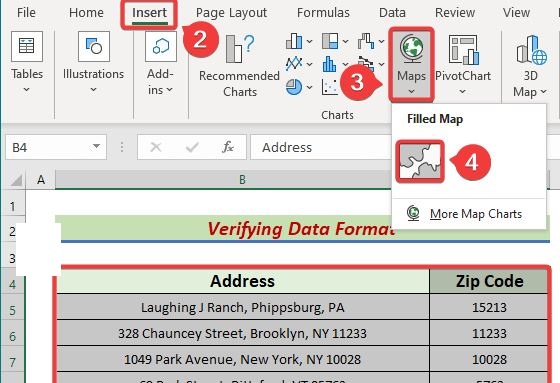Screen dimensions: 560x383
Task: Click the formula bar showing Address
Action: (321, 147)
